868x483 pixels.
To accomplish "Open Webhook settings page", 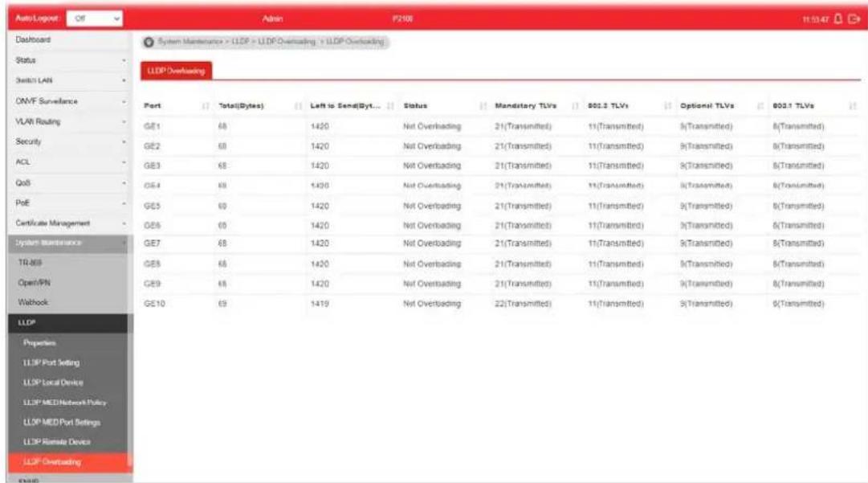I will pos(67,302).
